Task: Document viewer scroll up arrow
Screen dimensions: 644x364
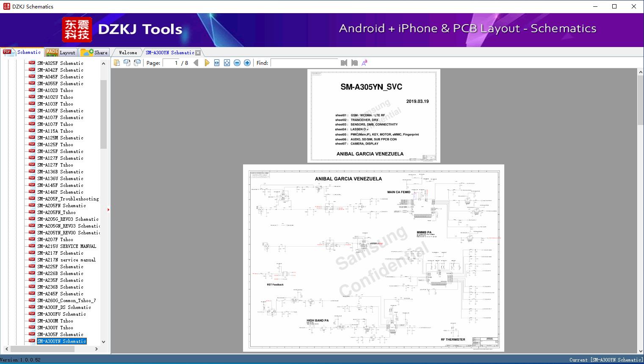Action: [x=641, y=72]
